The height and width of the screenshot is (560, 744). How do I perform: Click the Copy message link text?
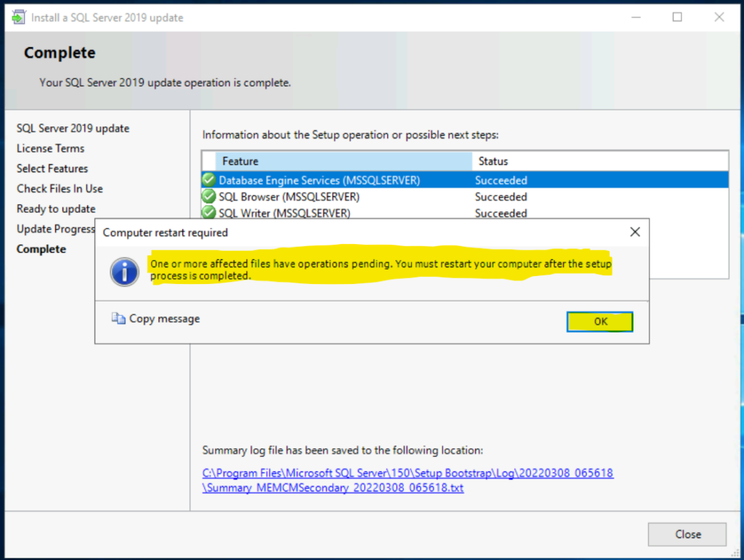coord(164,319)
